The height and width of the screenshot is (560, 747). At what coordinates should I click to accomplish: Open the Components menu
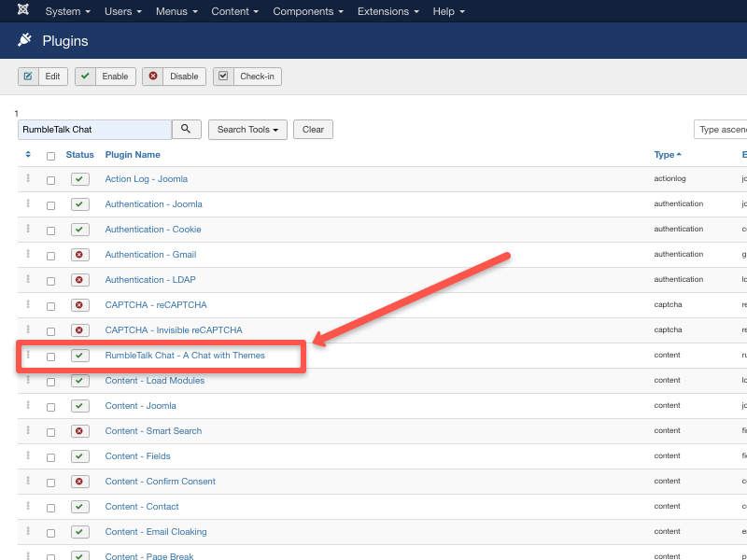point(307,11)
